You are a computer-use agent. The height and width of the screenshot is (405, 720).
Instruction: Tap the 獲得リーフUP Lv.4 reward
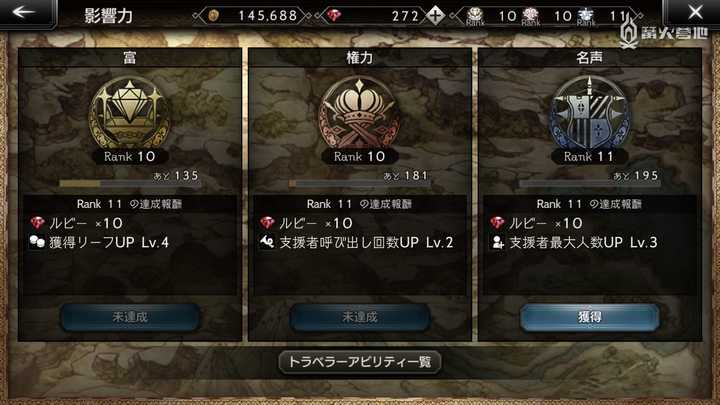[x=100, y=242]
